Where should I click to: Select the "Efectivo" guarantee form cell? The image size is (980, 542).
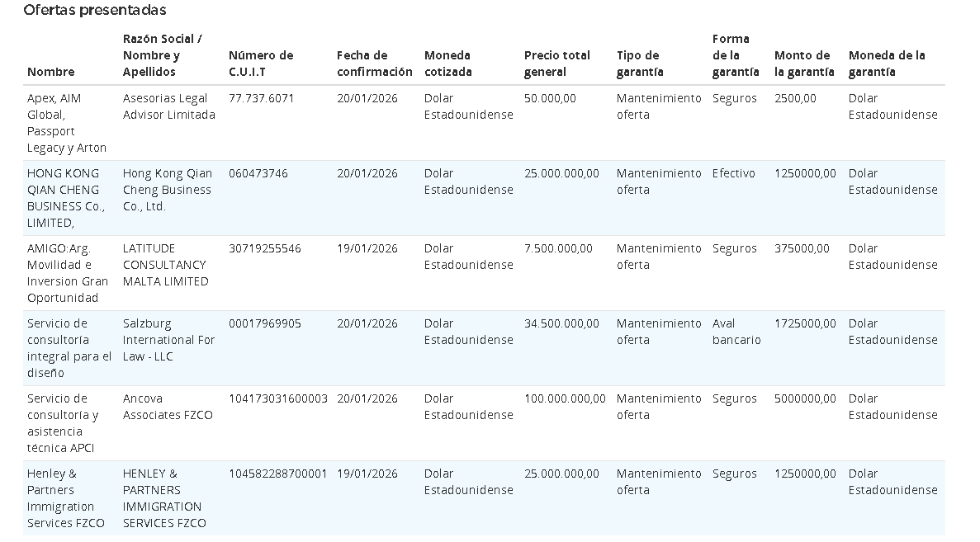click(x=734, y=173)
